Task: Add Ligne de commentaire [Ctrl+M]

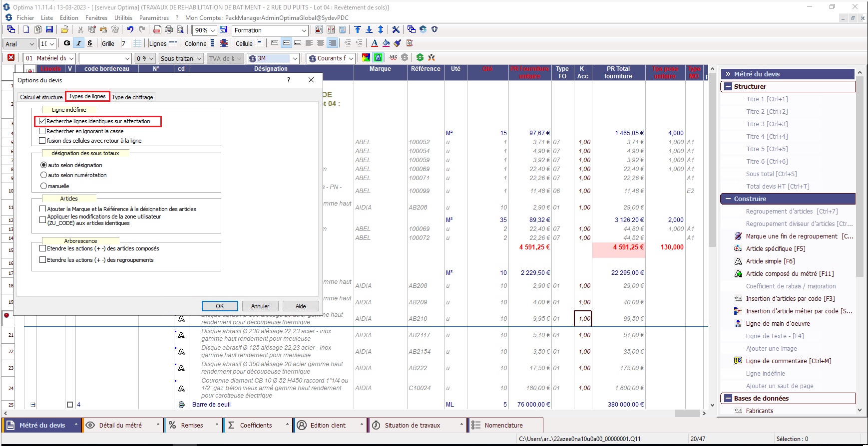Action: (788, 361)
